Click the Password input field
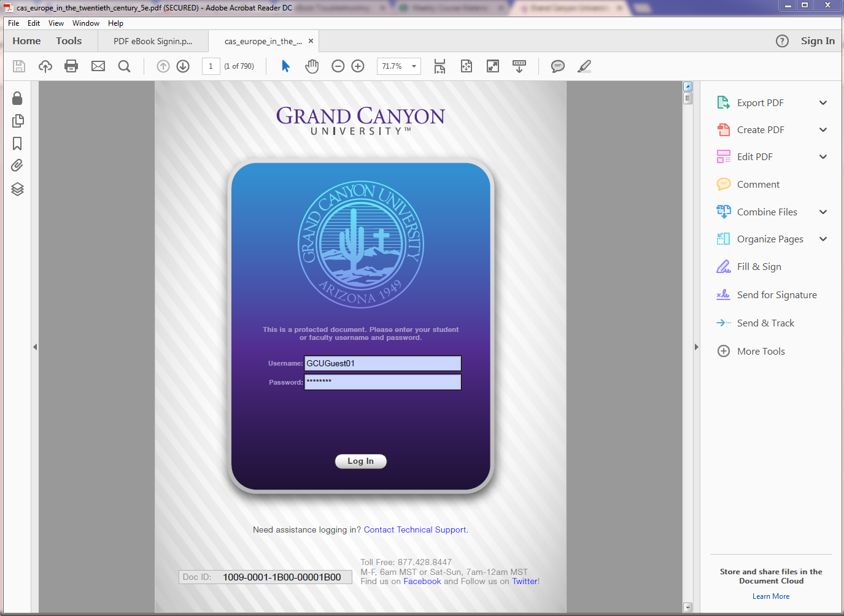This screenshot has width=844, height=616. (383, 382)
